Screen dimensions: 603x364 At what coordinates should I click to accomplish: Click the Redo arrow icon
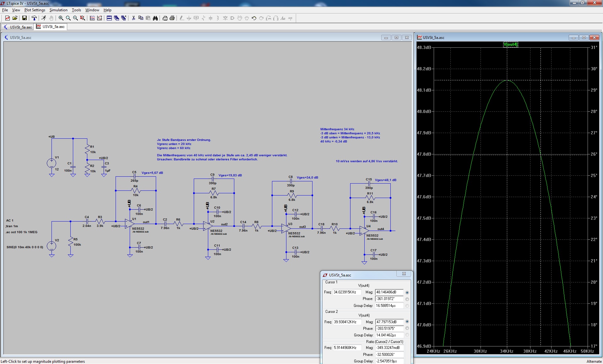[x=261, y=18]
